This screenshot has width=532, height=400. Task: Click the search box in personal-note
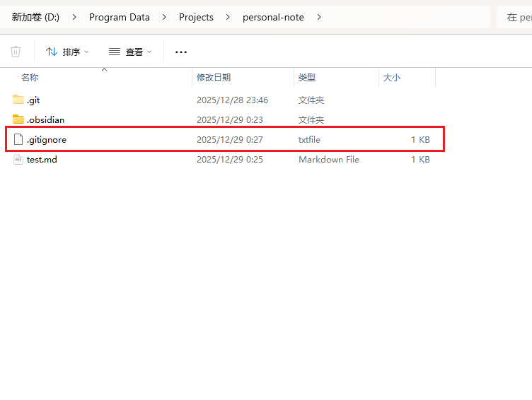click(516, 17)
